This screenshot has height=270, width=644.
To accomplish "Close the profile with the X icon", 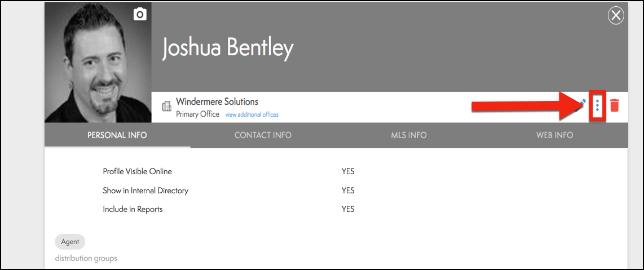I will click(616, 16).
